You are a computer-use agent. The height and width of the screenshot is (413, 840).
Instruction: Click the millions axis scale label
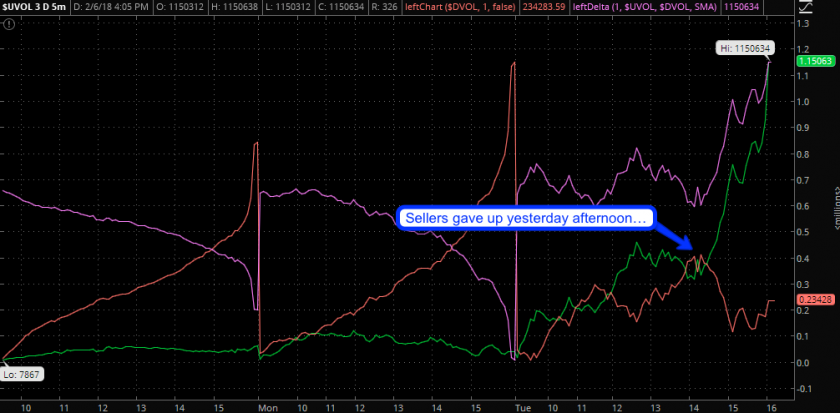point(836,206)
